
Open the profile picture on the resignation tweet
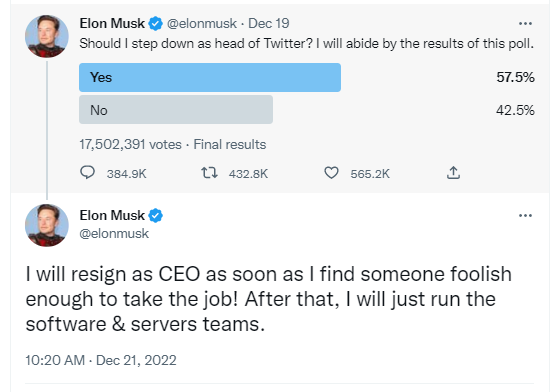pos(47,225)
